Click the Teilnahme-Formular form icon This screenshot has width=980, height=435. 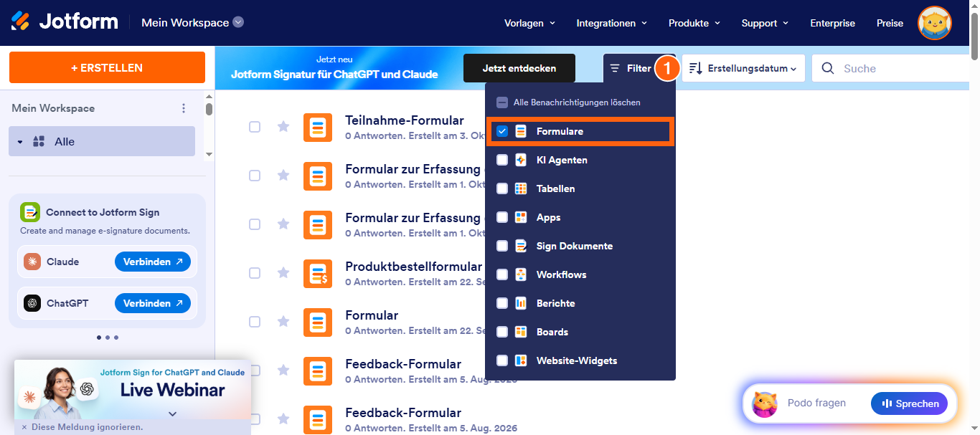click(x=317, y=127)
